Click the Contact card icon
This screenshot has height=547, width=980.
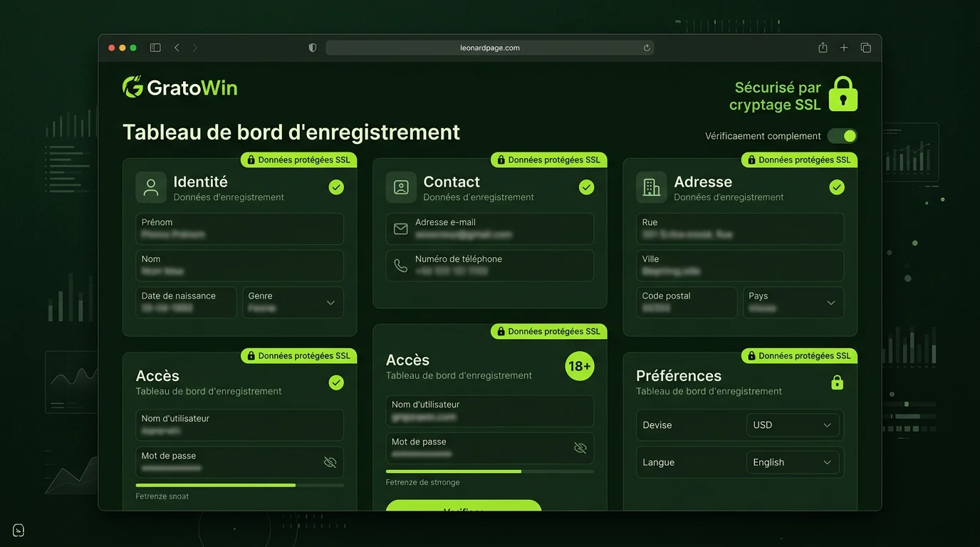pos(401,187)
